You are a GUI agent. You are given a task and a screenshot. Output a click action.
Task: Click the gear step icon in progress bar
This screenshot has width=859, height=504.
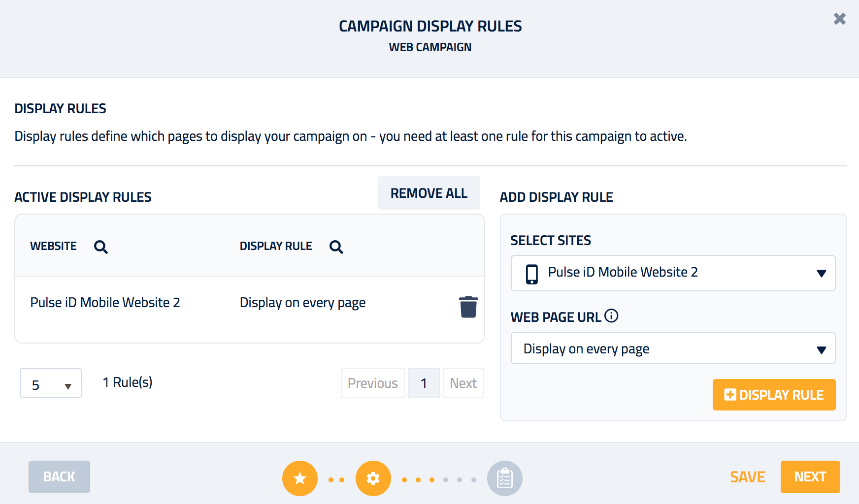click(x=373, y=478)
